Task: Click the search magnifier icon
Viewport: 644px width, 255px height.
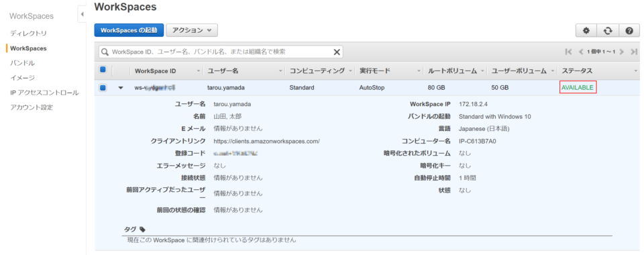Action: (105, 52)
